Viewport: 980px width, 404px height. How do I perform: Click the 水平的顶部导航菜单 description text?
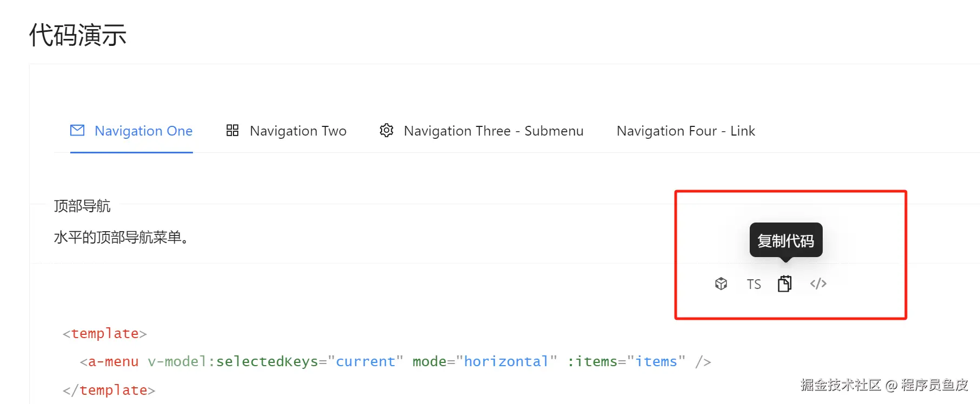click(121, 237)
